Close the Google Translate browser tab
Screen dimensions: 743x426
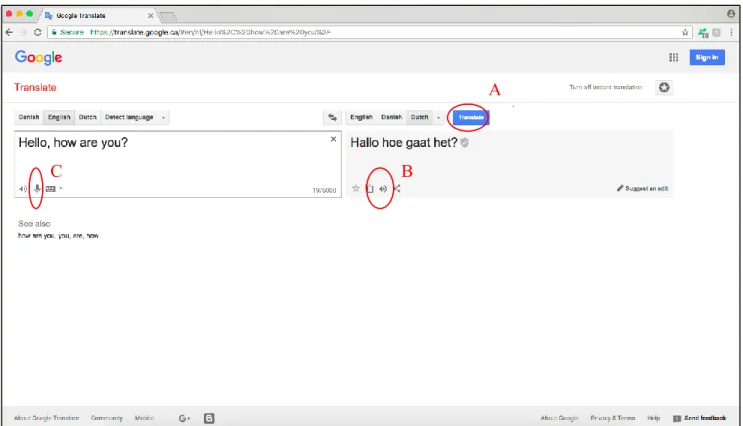150,16
